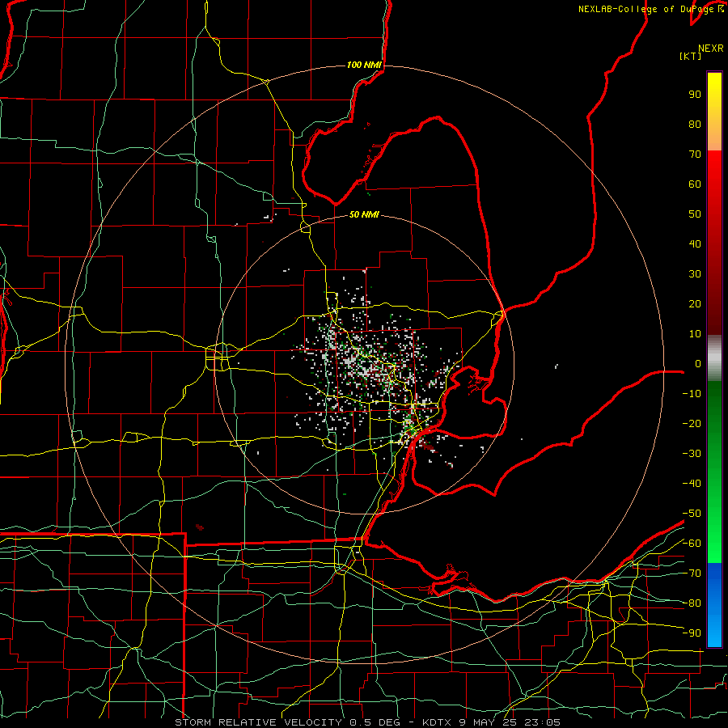Click the [KT] units label above scale
The height and width of the screenshot is (728, 728).
[x=690, y=56]
